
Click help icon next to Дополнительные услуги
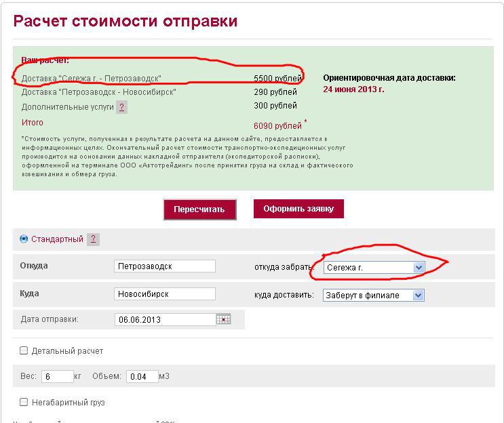pos(121,107)
